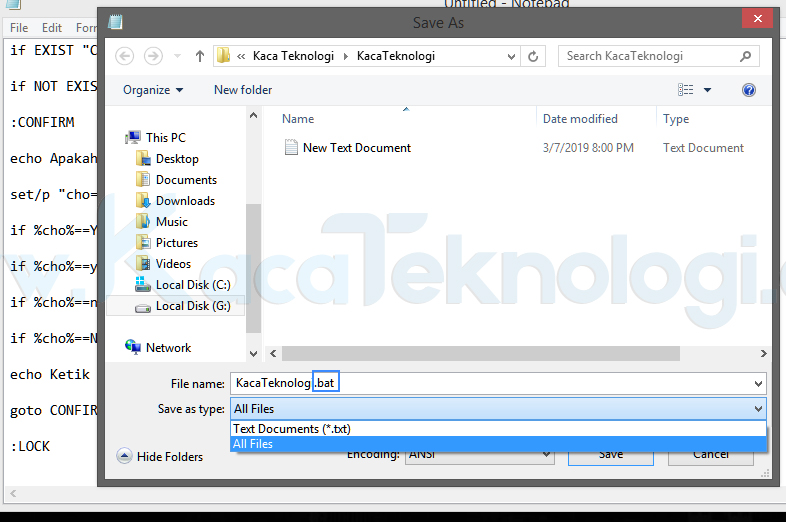
Task: Open the Edit menu in Notepad
Action: coord(52,28)
